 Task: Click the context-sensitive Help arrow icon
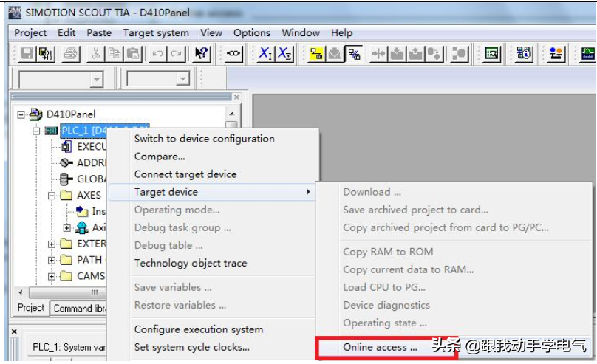point(201,53)
